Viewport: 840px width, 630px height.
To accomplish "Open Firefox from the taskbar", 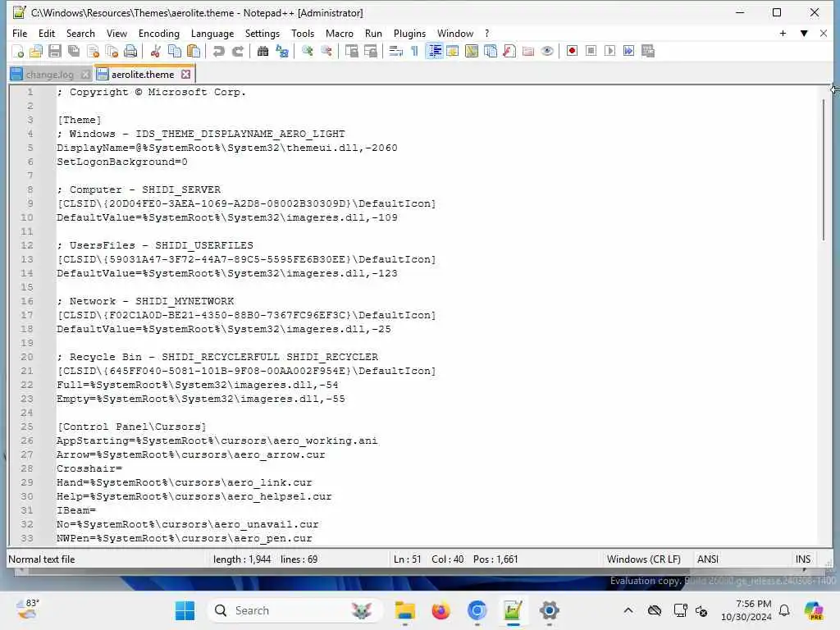I will coord(441,610).
